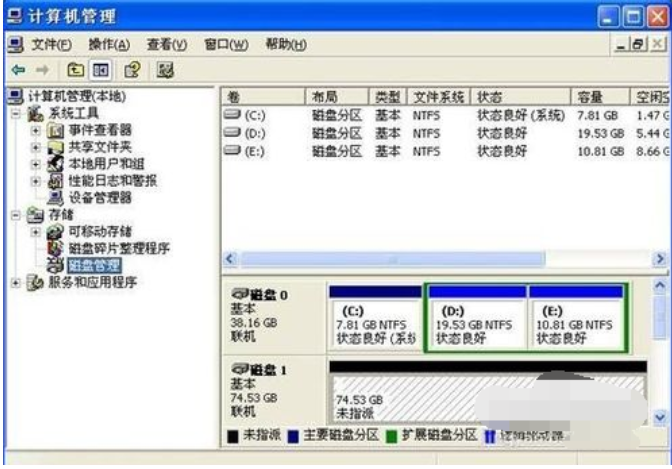This screenshot has width=672, height=469.
Task: Expand the 本地用户和组 node
Action: click(x=36, y=164)
